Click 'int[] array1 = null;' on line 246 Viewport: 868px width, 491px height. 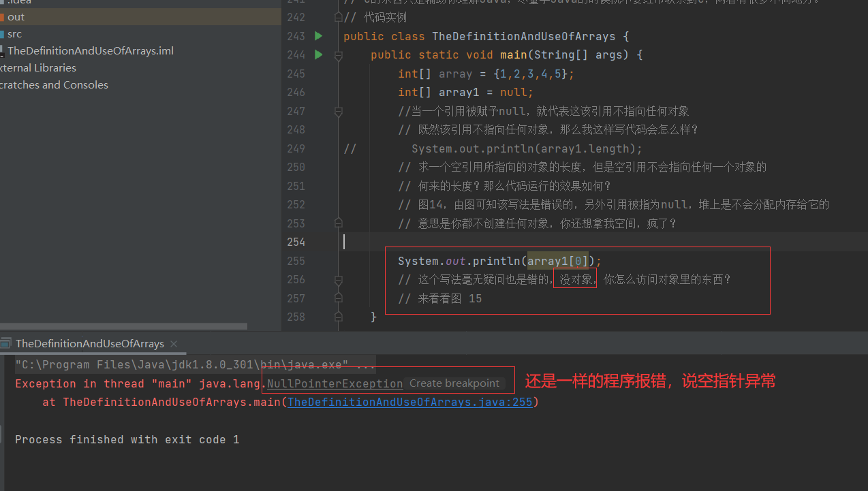(466, 92)
